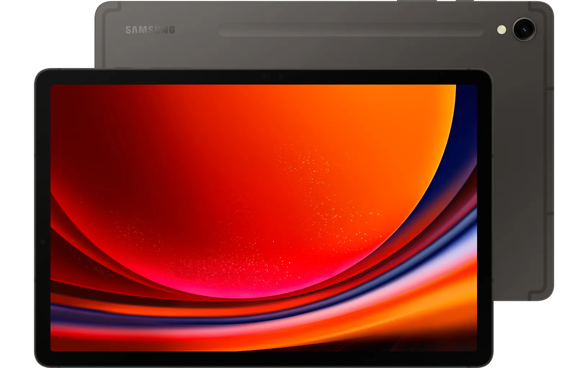Click the S Pen charging strip on back
588x368 pixels.
(351, 30)
